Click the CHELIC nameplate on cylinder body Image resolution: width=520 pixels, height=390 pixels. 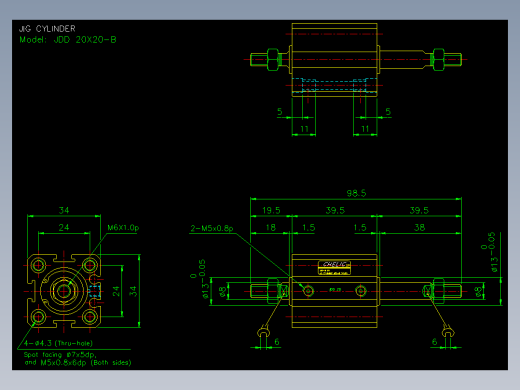point(334,268)
